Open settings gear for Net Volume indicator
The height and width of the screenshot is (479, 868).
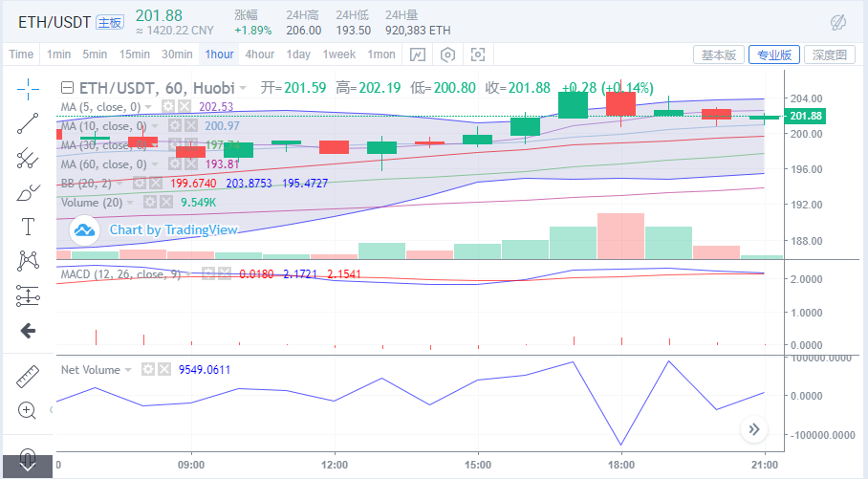(x=148, y=369)
